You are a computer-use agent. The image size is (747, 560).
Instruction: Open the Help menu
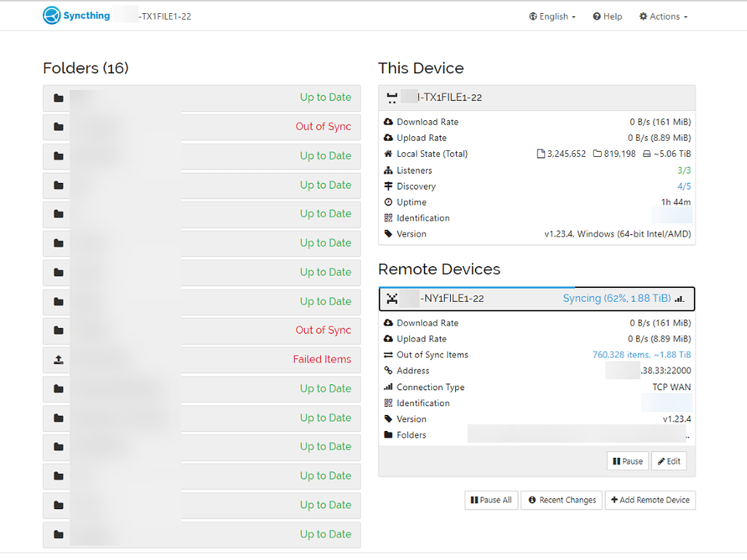tap(607, 16)
